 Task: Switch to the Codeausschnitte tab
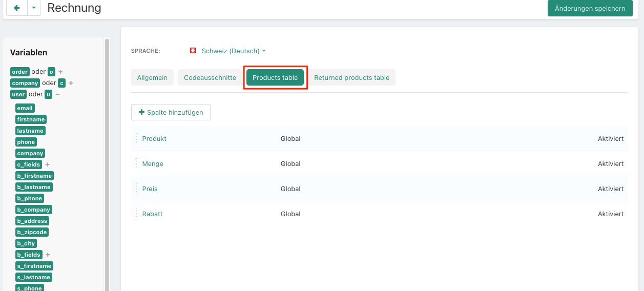pyautogui.click(x=210, y=77)
